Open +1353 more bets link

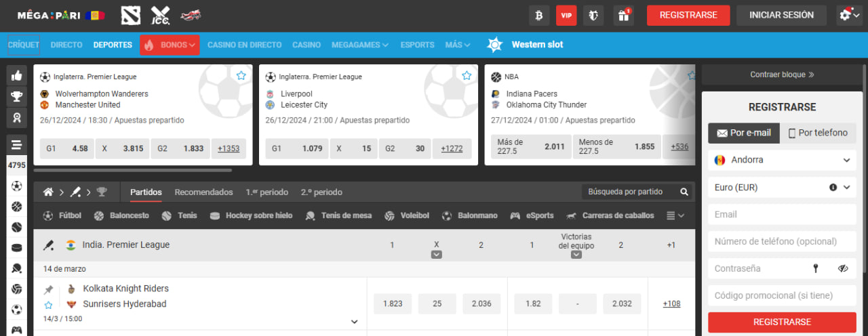click(229, 148)
